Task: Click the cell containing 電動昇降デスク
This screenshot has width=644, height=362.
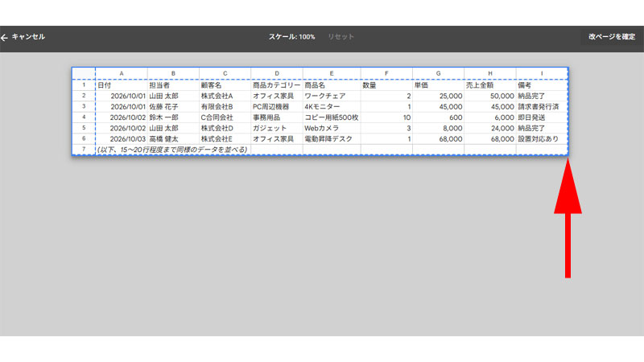Action: (332, 138)
